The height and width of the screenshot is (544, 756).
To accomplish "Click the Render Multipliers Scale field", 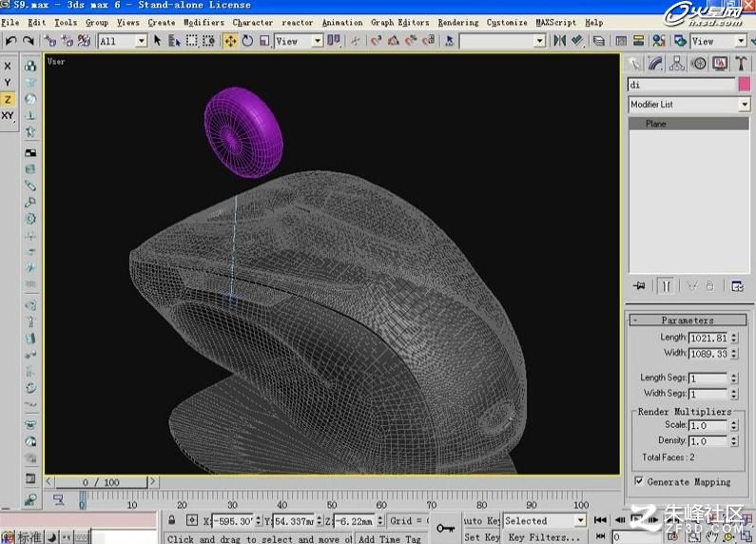I will (708, 425).
